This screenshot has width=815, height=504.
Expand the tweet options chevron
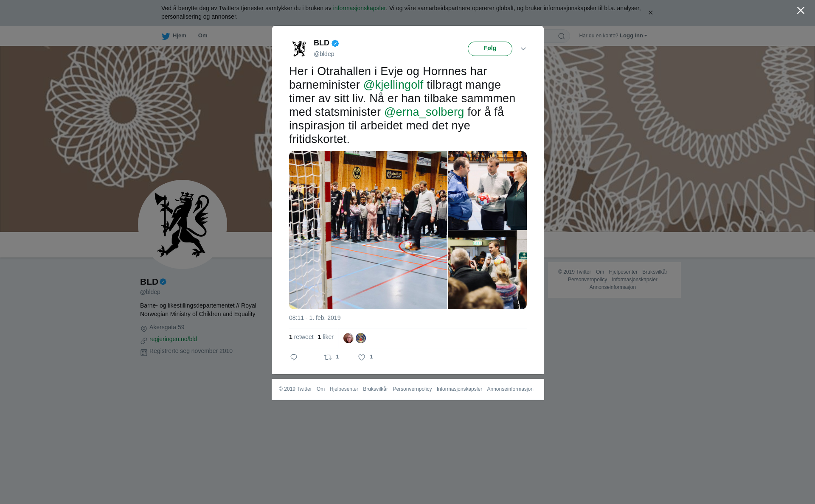point(523,49)
